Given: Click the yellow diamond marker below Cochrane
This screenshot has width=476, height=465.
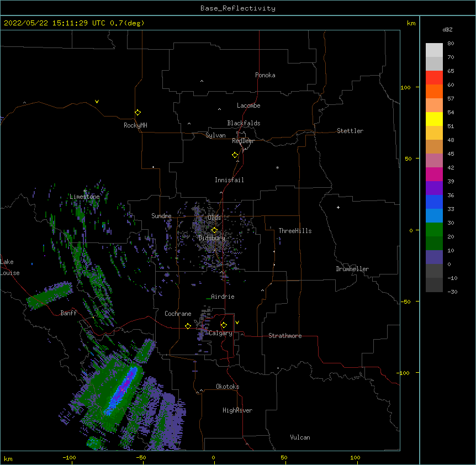Looking at the screenshot, I should [188, 326].
